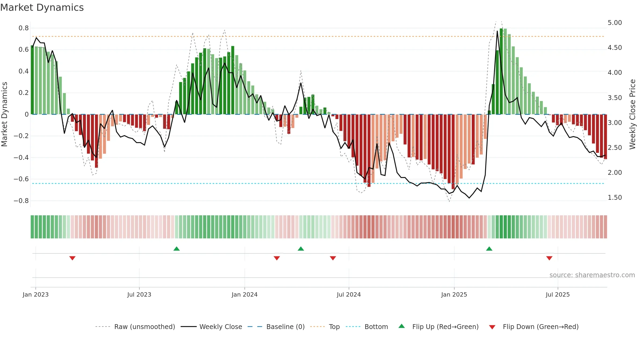Image resolution: width=644 pixels, height=362 pixels.
Task: Click the deepest red bar near August 2024
Action: click(369, 150)
